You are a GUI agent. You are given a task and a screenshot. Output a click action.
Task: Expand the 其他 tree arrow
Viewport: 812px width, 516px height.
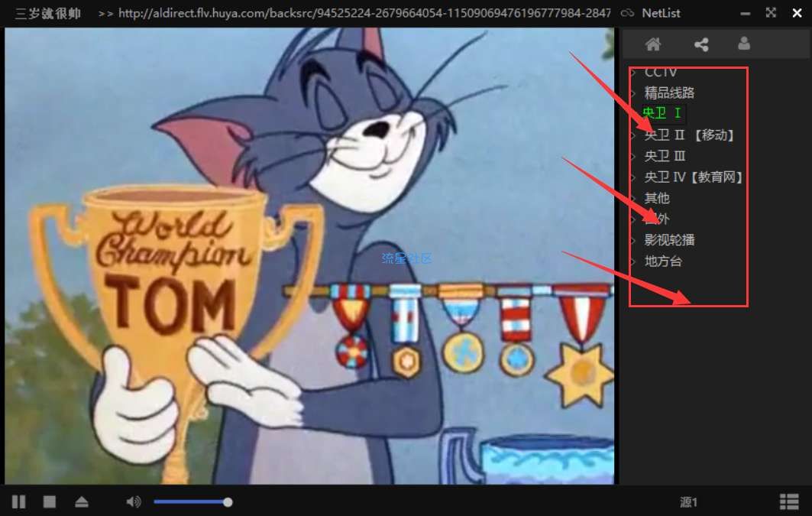pos(633,199)
